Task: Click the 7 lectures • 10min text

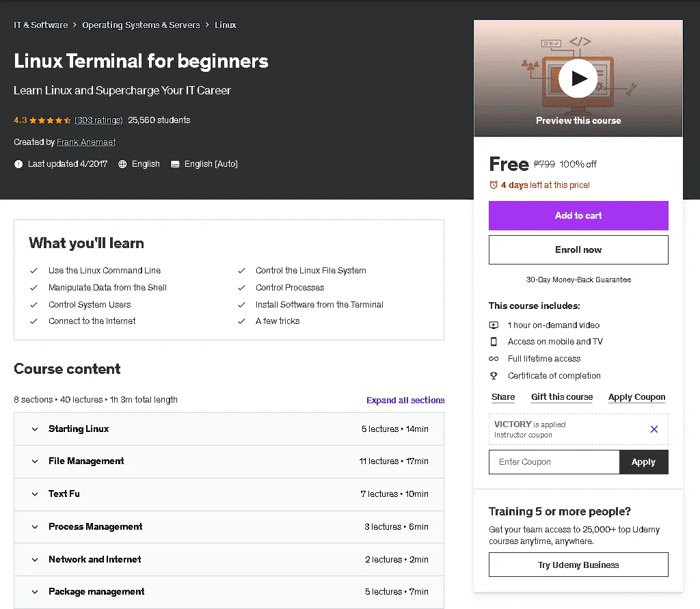Action: pyautogui.click(x=394, y=493)
